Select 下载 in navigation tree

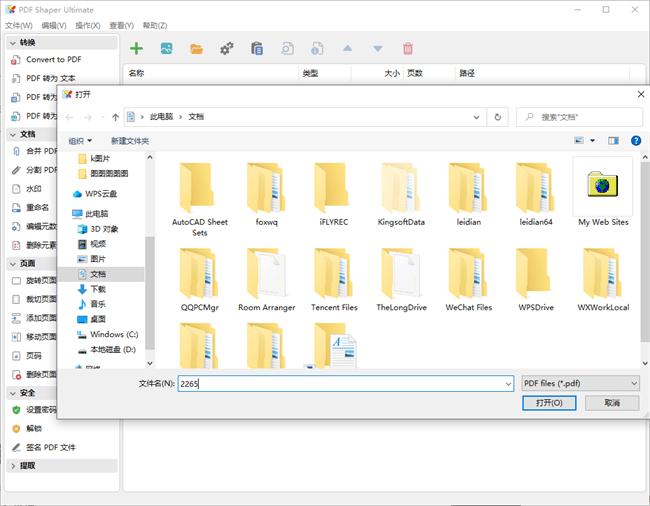(x=92, y=289)
